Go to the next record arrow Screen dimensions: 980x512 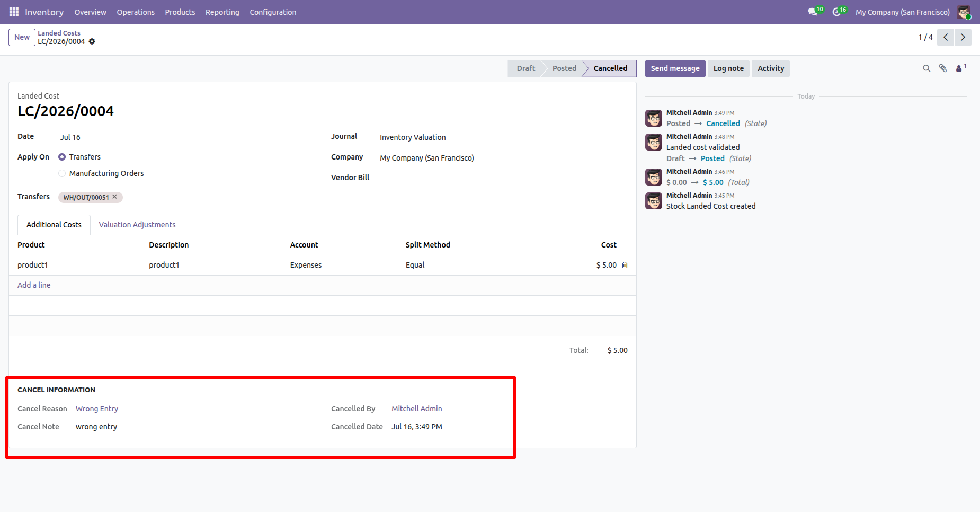[x=963, y=37]
